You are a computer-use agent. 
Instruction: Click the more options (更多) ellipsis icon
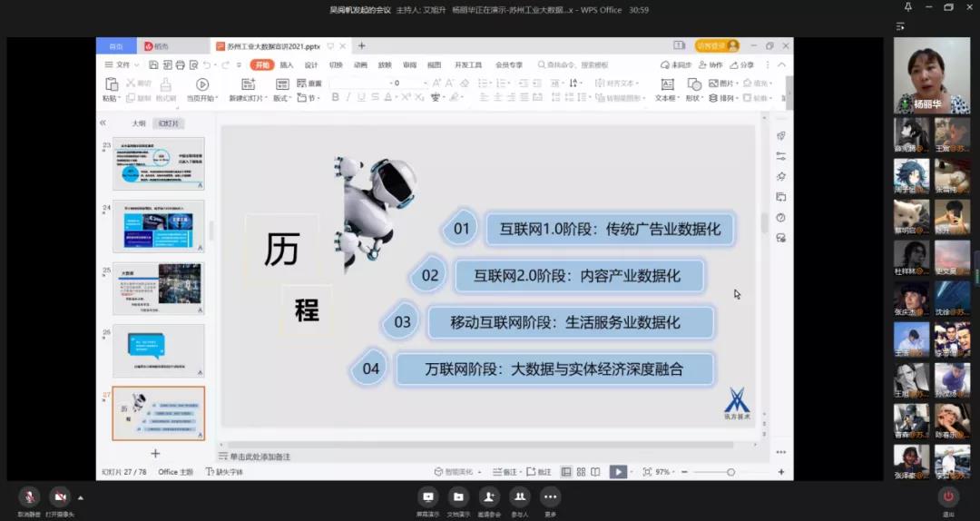point(550,496)
